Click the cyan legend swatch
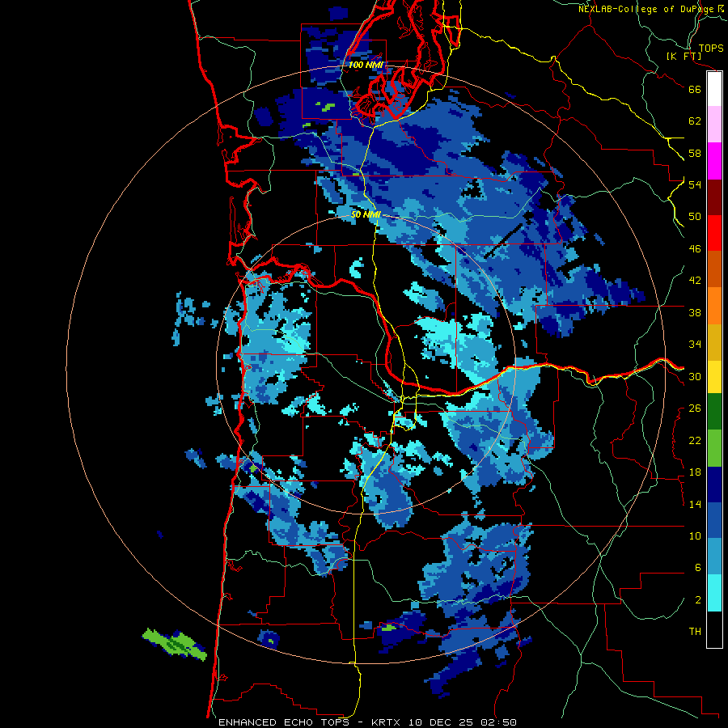728x728 pixels. [x=714, y=593]
